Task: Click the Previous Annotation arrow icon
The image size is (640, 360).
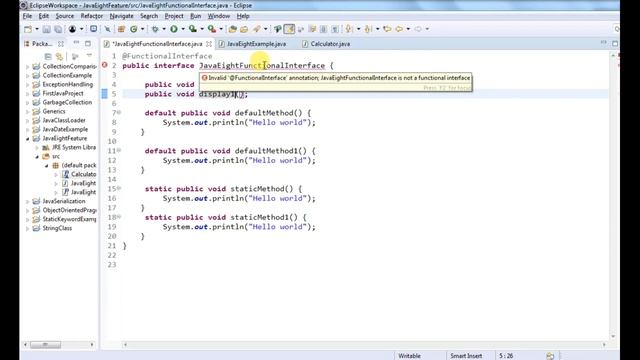Action: pyautogui.click(x=368, y=29)
